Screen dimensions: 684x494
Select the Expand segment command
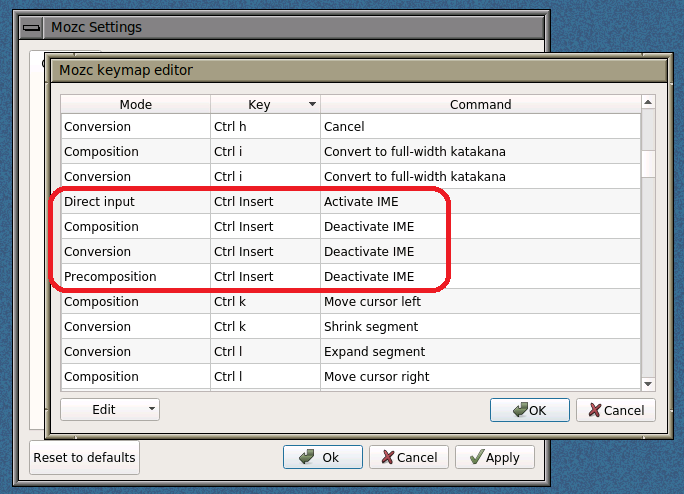pos(480,351)
